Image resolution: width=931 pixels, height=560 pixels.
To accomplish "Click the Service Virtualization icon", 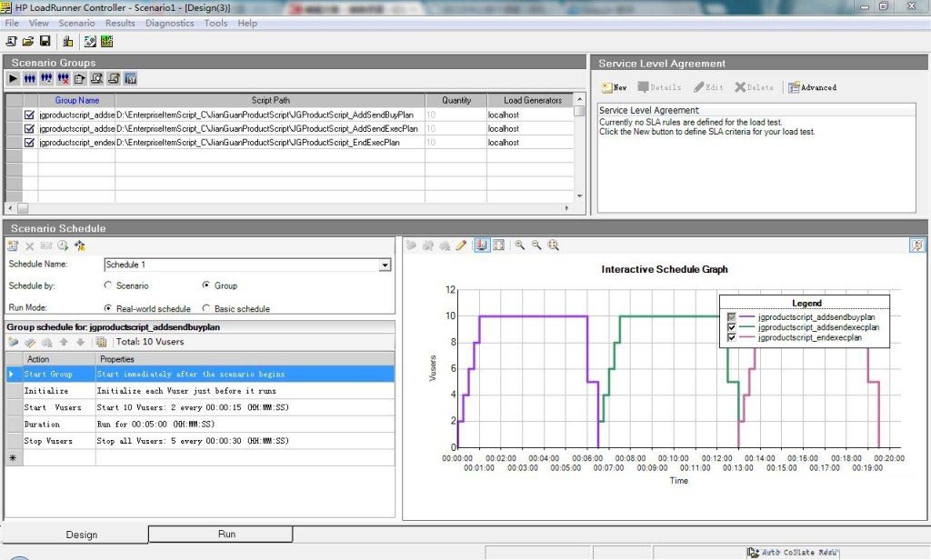I will 131,78.
